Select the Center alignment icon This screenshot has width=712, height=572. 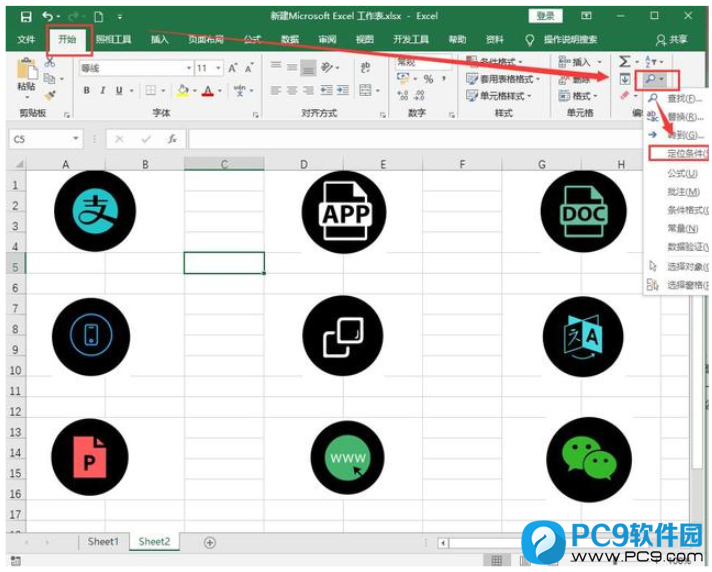292,90
